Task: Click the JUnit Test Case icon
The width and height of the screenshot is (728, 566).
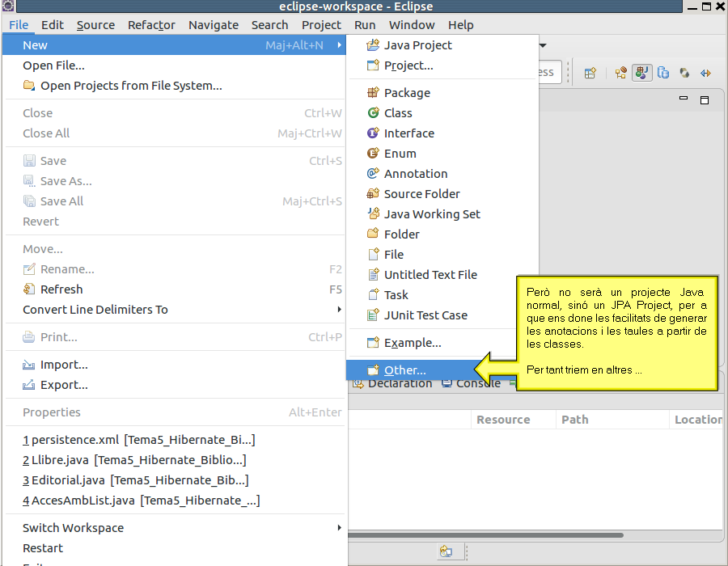Action: click(x=373, y=315)
